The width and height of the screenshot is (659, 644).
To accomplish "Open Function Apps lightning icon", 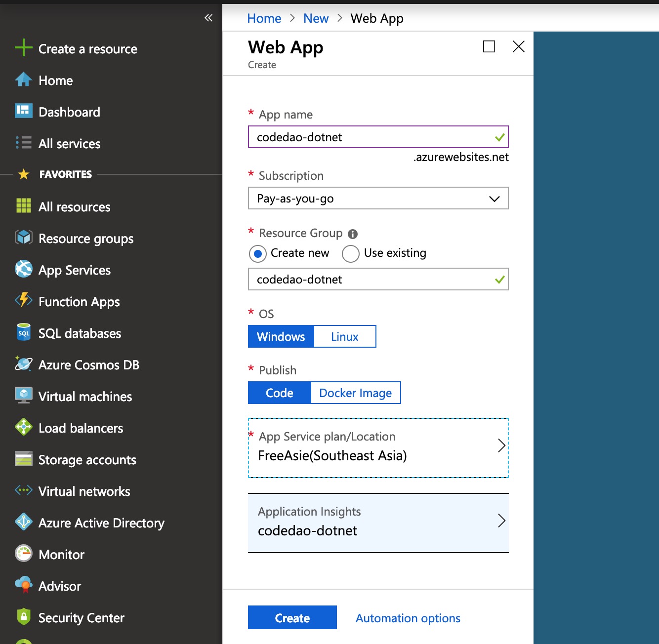I will click(x=23, y=301).
